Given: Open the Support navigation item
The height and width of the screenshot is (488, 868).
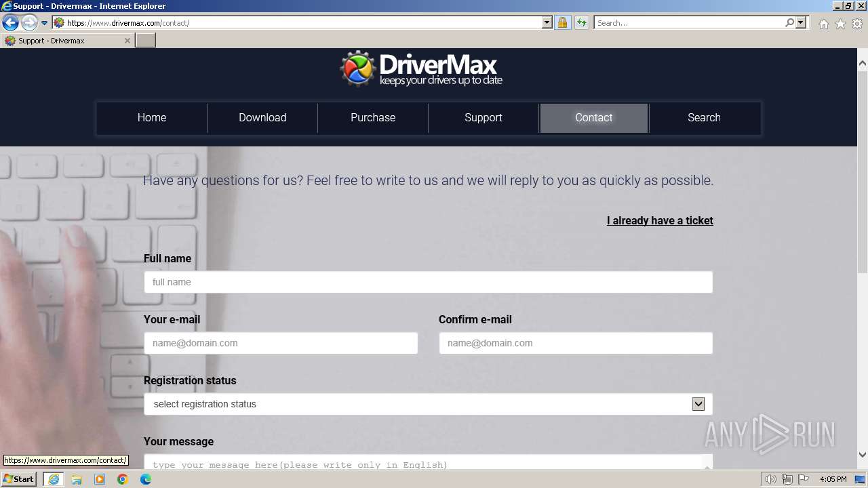Looking at the screenshot, I should pyautogui.click(x=484, y=118).
